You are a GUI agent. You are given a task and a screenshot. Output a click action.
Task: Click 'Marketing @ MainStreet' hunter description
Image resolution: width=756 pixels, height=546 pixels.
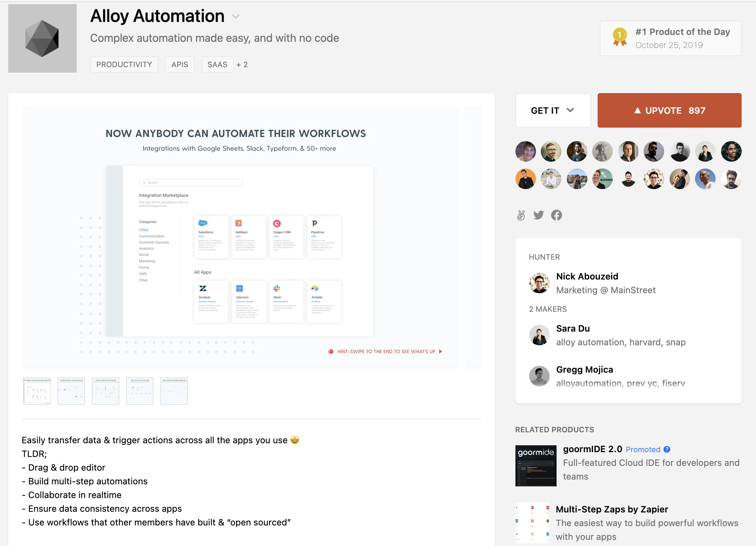pos(606,290)
